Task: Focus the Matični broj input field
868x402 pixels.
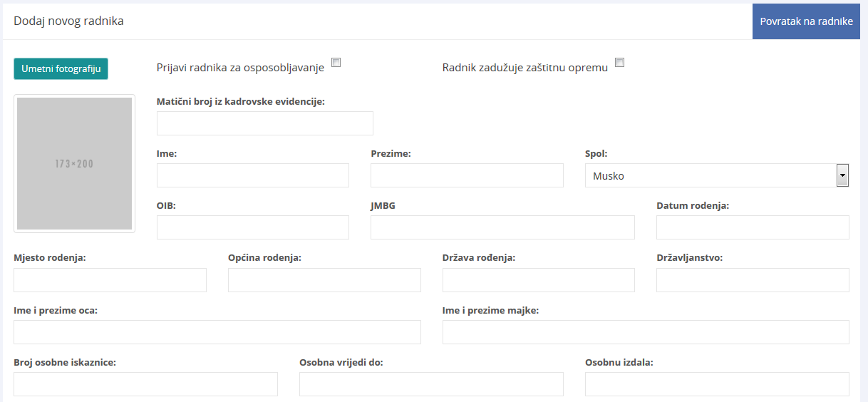Action: pyautogui.click(x=264, y=123)
